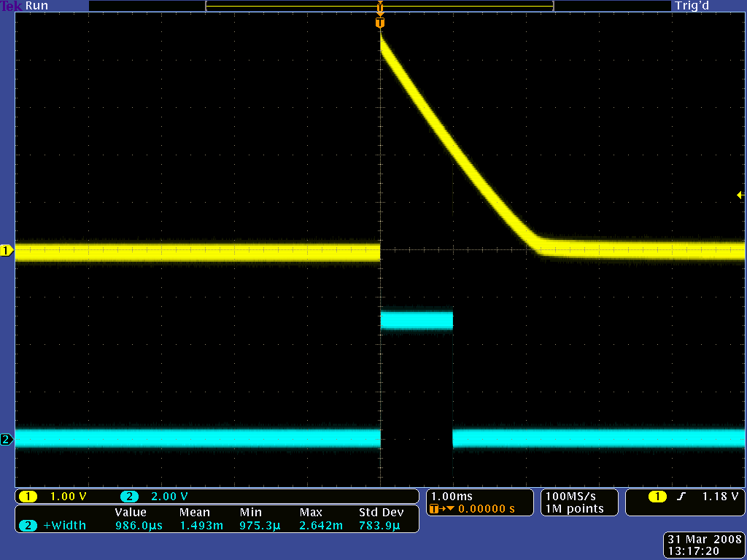Click the rising edge trigger slope icon

[x=681, y=497]
